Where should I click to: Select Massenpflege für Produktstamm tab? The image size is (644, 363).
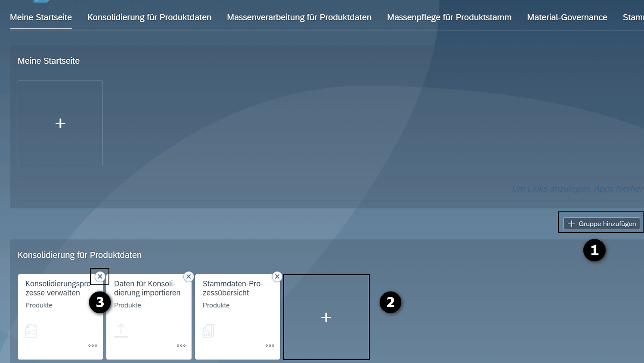[x=449, y=18]
